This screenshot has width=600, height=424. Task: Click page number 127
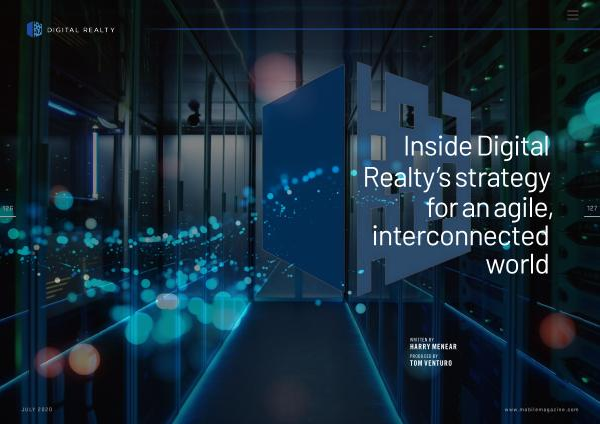point(592,209)
